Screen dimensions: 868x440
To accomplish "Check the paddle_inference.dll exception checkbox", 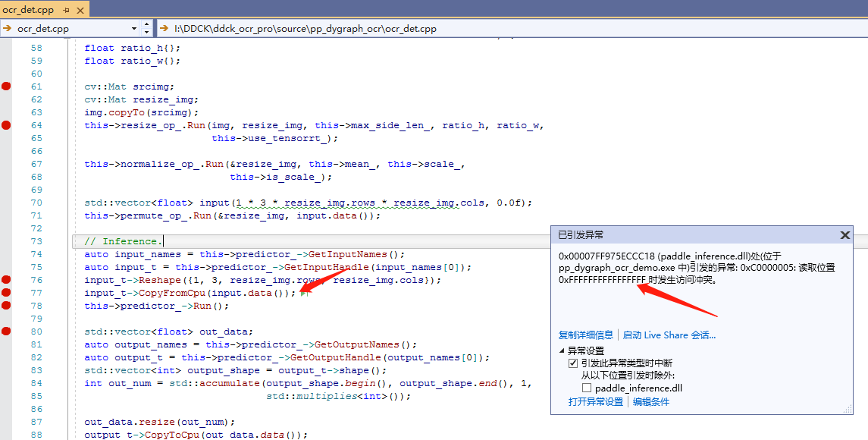I will [586, 388].
